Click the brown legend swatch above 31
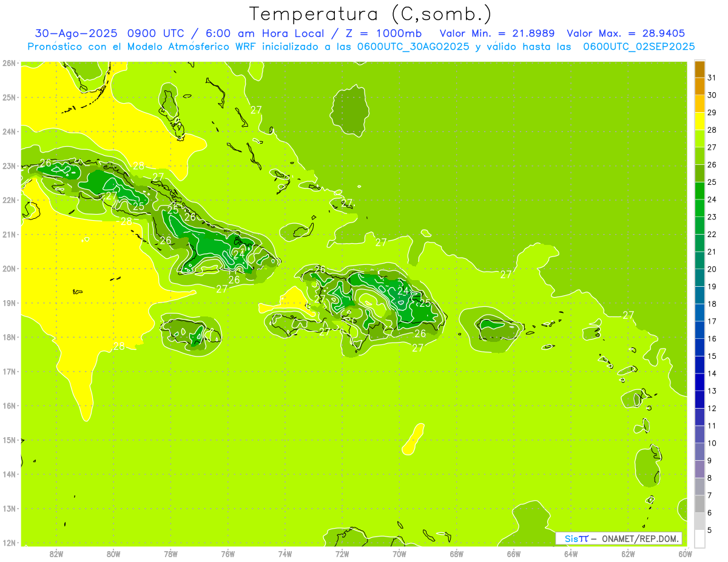Screen dimensions: 728x562 pos(699,69)
